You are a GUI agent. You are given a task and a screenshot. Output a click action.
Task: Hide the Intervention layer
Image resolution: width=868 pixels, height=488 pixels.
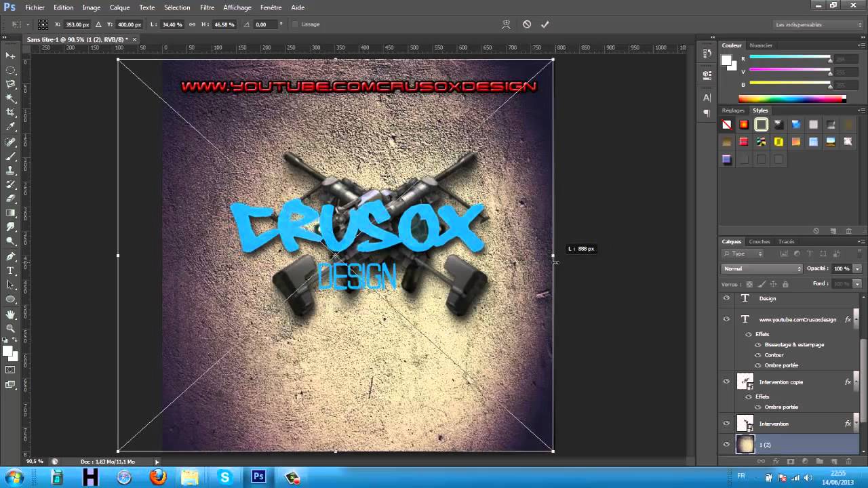click(x=726, y=424)
